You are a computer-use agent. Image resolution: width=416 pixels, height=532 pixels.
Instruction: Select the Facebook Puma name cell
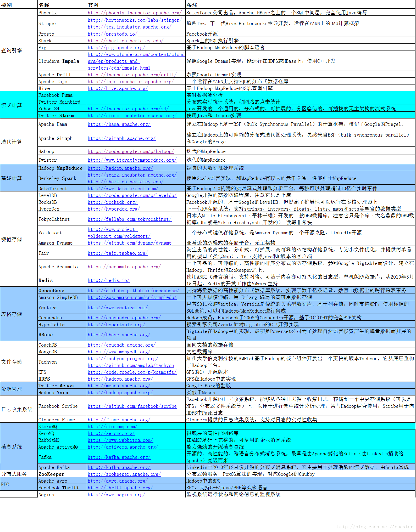point(62,95)
